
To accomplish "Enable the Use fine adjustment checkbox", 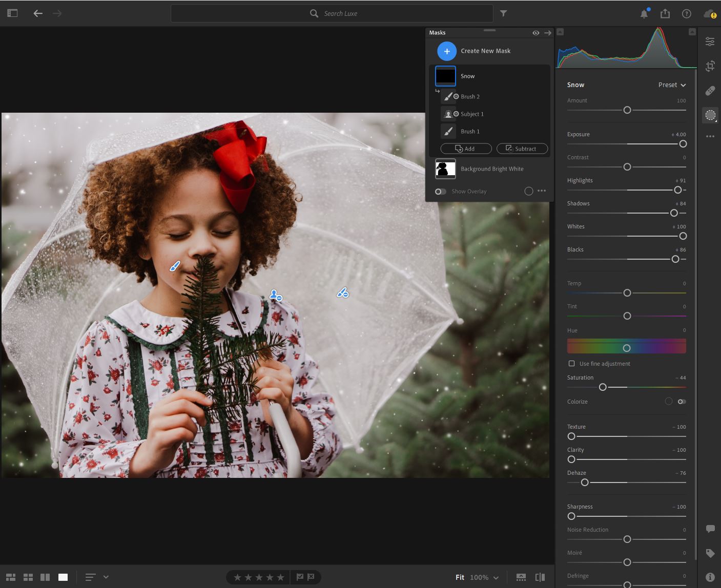I will click(x=571, y=364).
